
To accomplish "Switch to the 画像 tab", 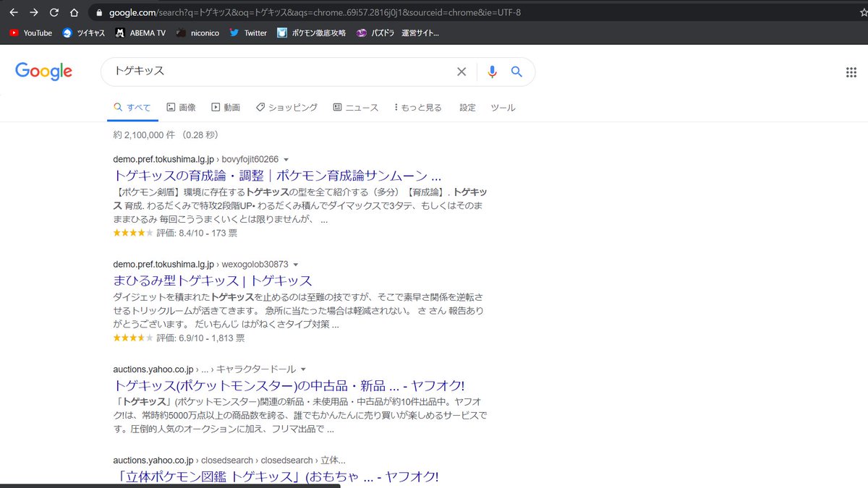I will click(182, 108).
